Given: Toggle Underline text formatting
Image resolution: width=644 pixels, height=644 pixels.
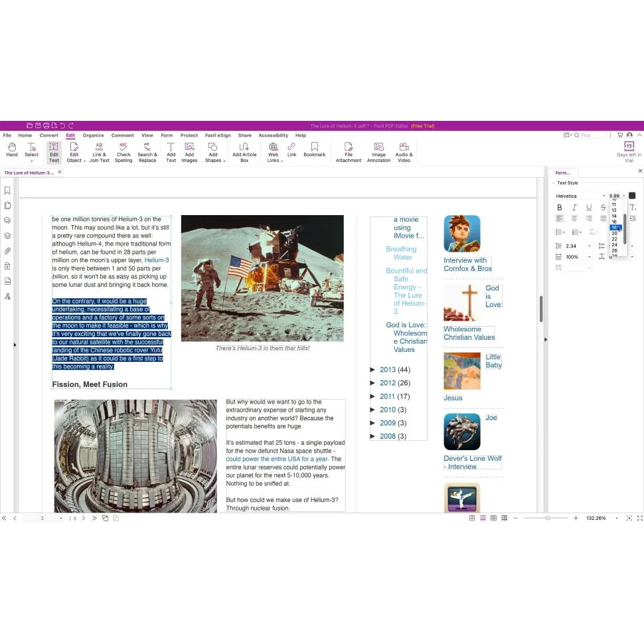Looking at the screenshot, I should (589, 208).
